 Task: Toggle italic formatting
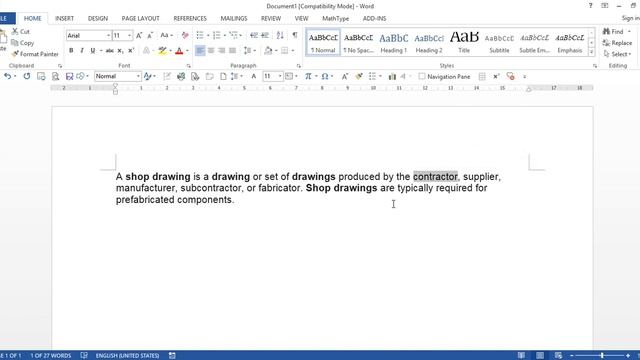82,51
